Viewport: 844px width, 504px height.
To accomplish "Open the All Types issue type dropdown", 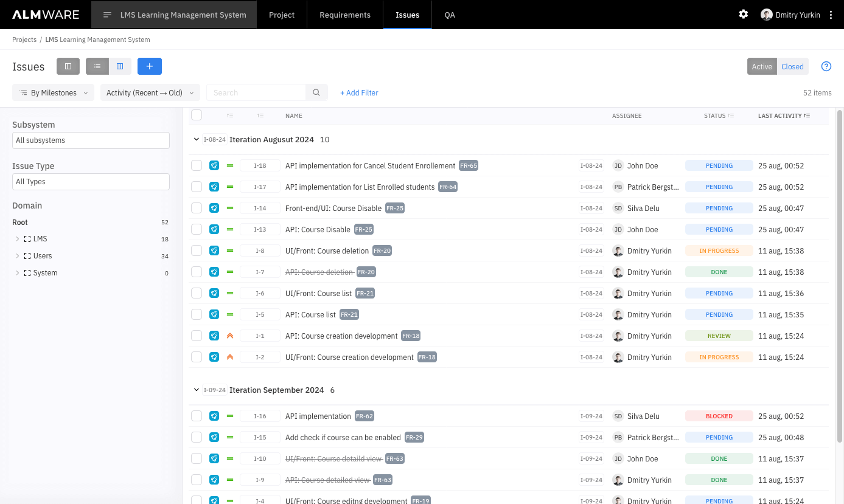I will click(x=91, y=181).
